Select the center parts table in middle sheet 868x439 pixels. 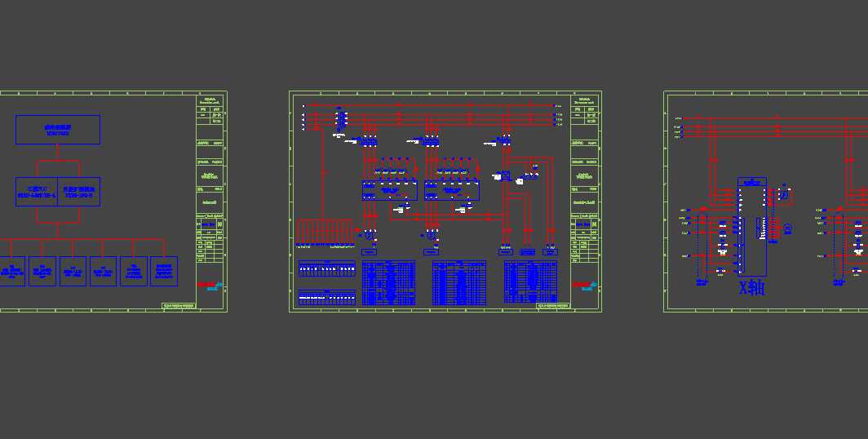point(459,283)
